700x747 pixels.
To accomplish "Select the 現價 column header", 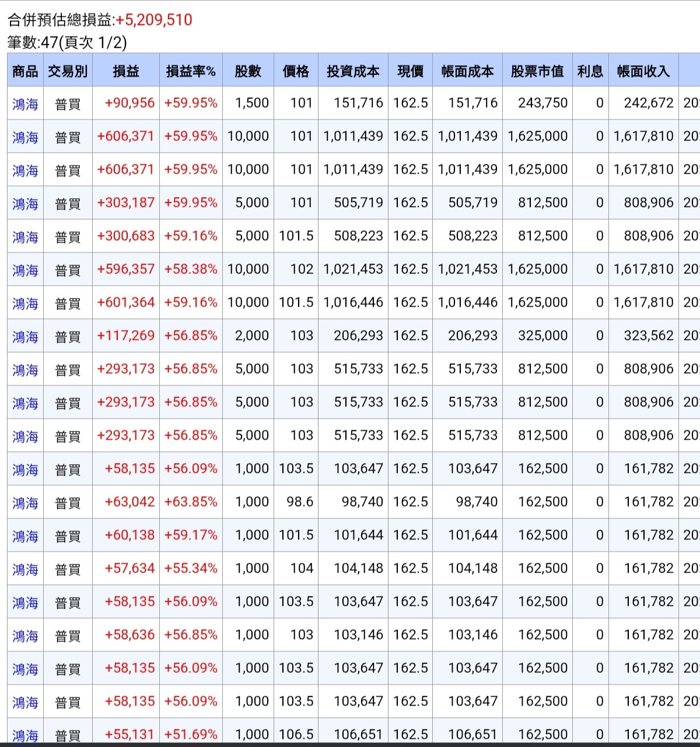I will [x=410, y=71].
